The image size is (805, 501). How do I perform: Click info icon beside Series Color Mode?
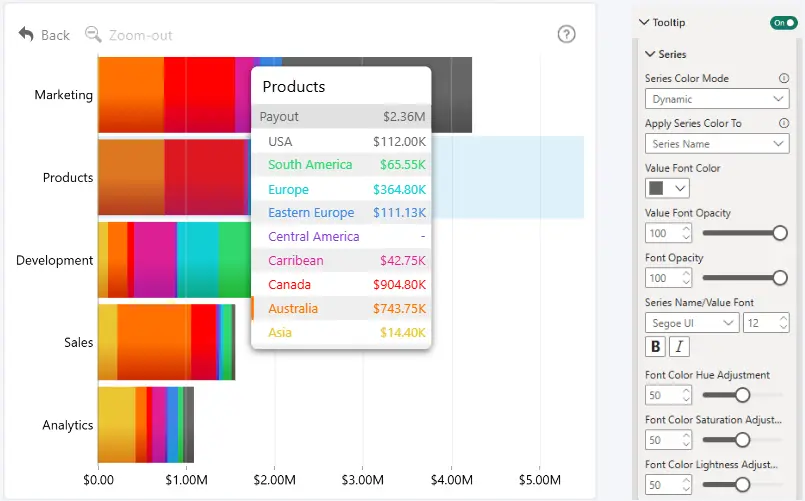pyautogui.click(x=783, y=78)
